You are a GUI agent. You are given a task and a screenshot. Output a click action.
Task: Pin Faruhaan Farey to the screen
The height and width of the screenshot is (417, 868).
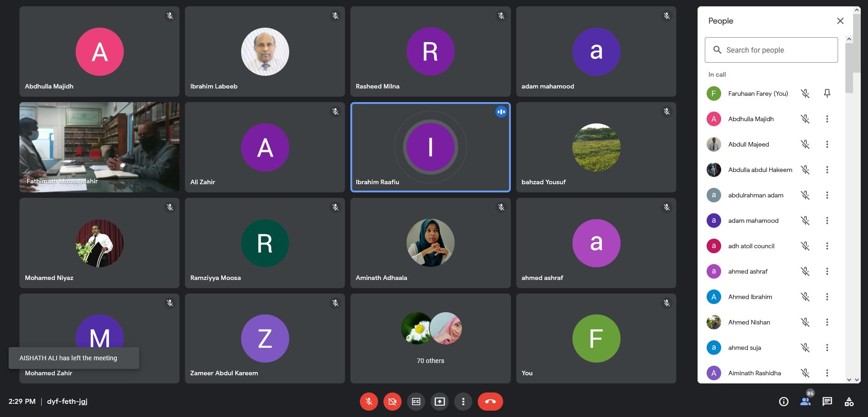[x=827, y=93]
